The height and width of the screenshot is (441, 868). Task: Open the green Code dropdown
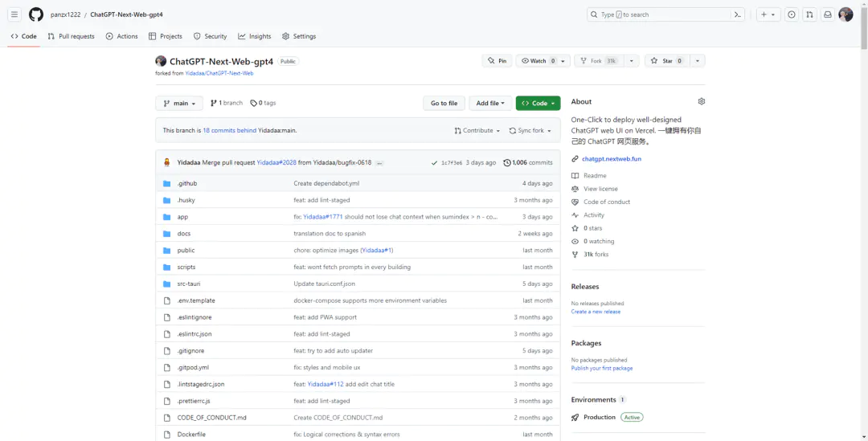[x=538, y=104]
